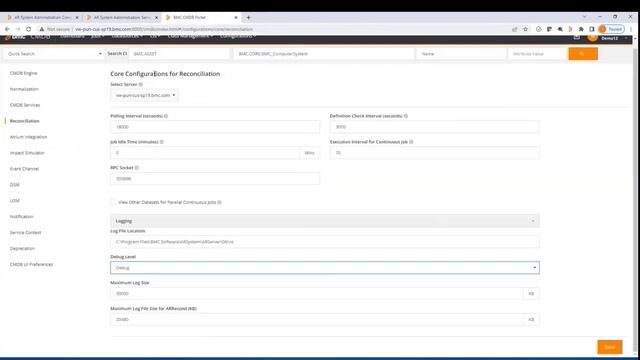Open CMDB Engine in the sidebar
640x360 pixels.
point(23,73)
